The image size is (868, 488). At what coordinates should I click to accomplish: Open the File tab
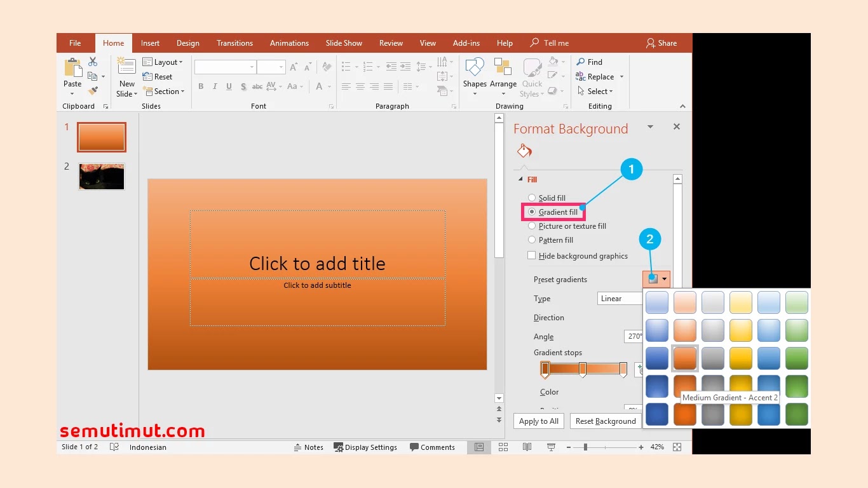pos(75,43)
